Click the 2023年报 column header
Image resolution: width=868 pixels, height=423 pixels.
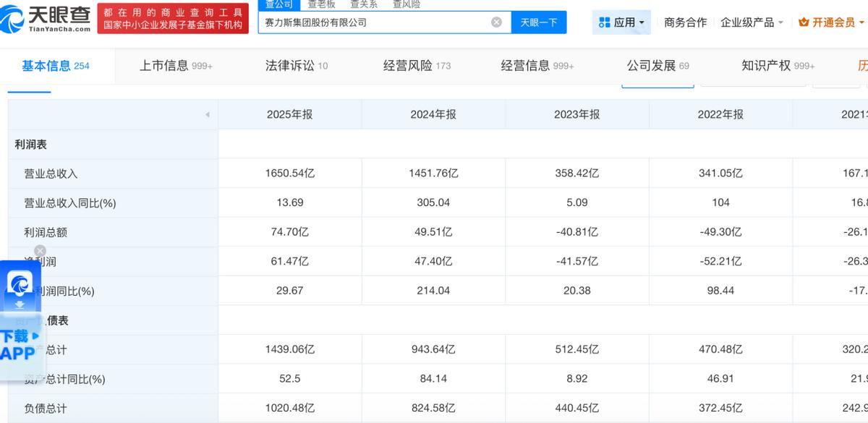(x=576, y=114)
